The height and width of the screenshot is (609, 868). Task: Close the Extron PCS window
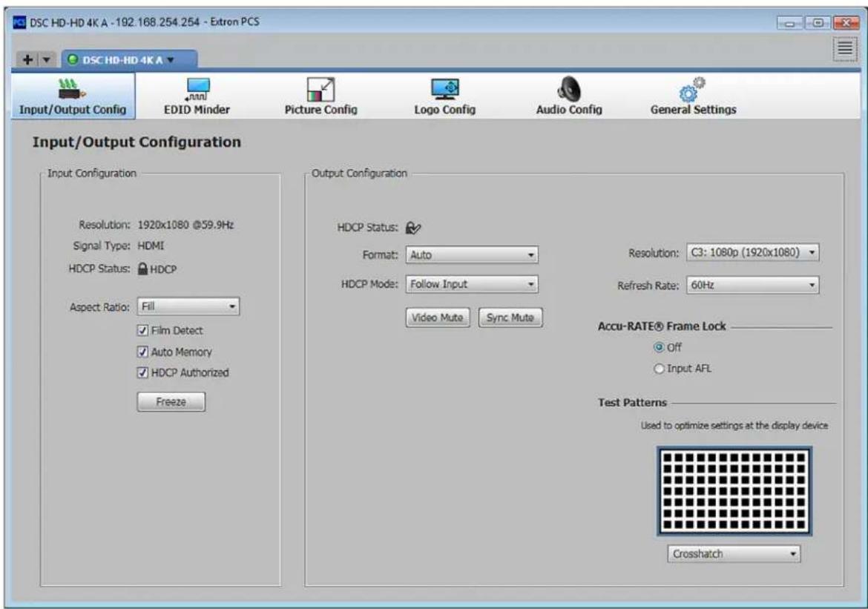click(845, 23)
